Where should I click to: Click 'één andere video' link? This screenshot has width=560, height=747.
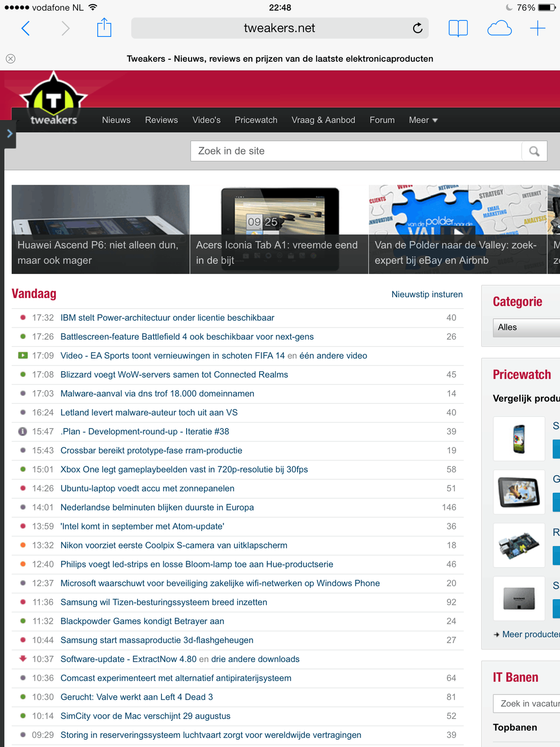(x=333, y=356)
